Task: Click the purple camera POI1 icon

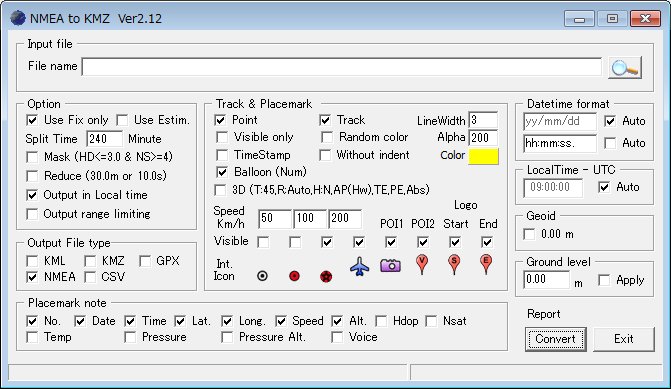Action: click(x=390, y=265)
